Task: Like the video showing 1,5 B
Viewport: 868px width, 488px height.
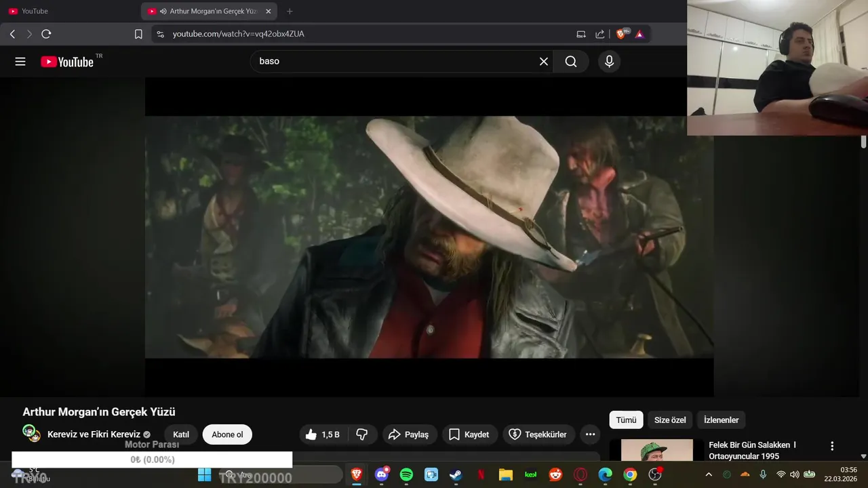Action: [325, 434]
